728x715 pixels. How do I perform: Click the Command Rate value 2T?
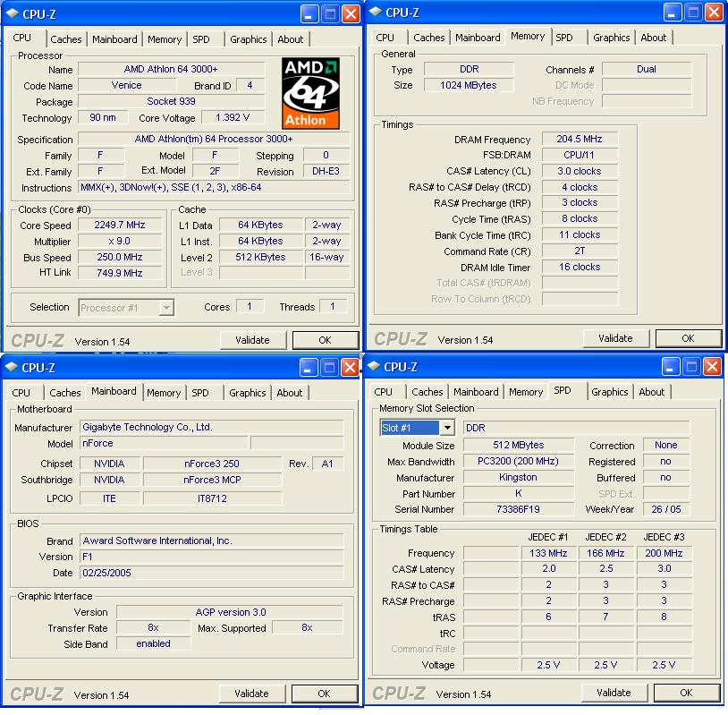point(580,251)
